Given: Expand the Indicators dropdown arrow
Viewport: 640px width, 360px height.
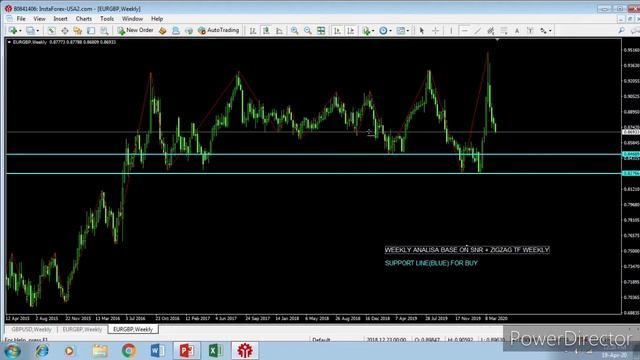Looking at the screenshot, I should coord(373,31).
